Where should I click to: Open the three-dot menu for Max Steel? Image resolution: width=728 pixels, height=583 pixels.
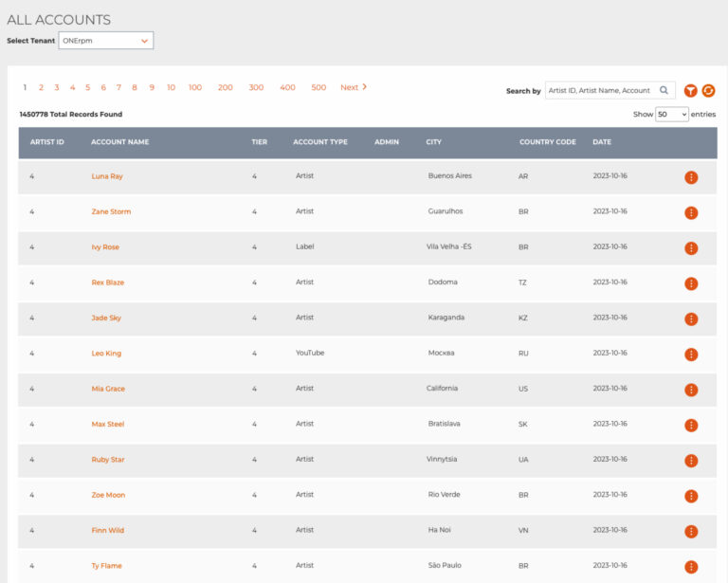coord(691,426)
